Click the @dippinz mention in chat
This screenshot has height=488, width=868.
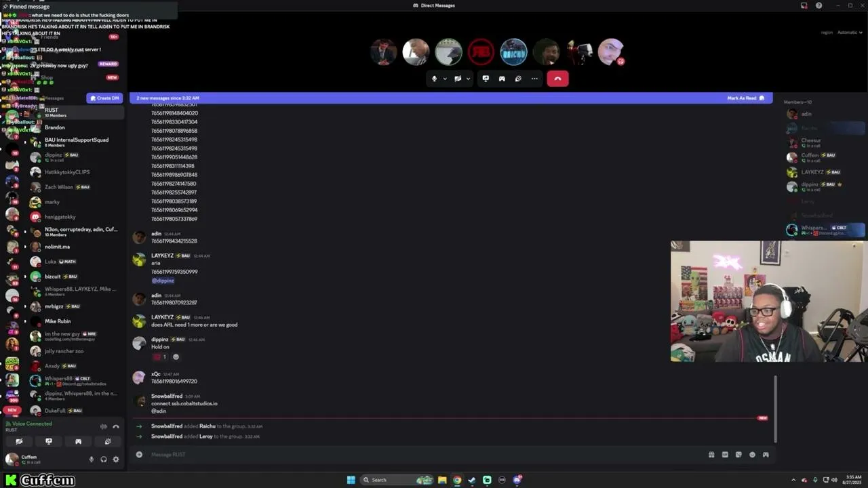(163, 281)
